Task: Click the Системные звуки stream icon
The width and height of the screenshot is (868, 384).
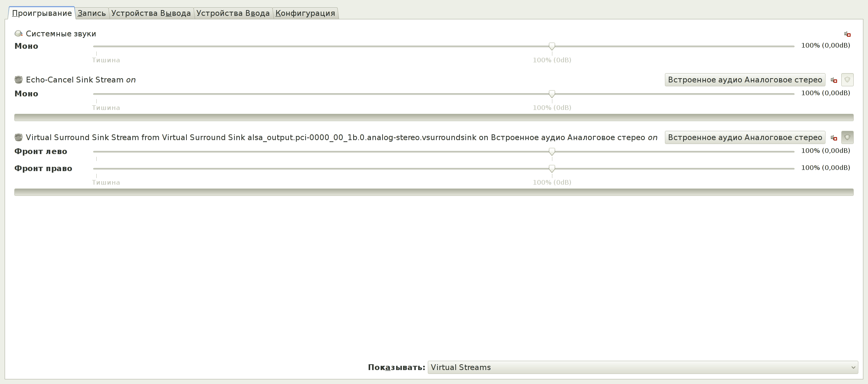Action: 19,34
